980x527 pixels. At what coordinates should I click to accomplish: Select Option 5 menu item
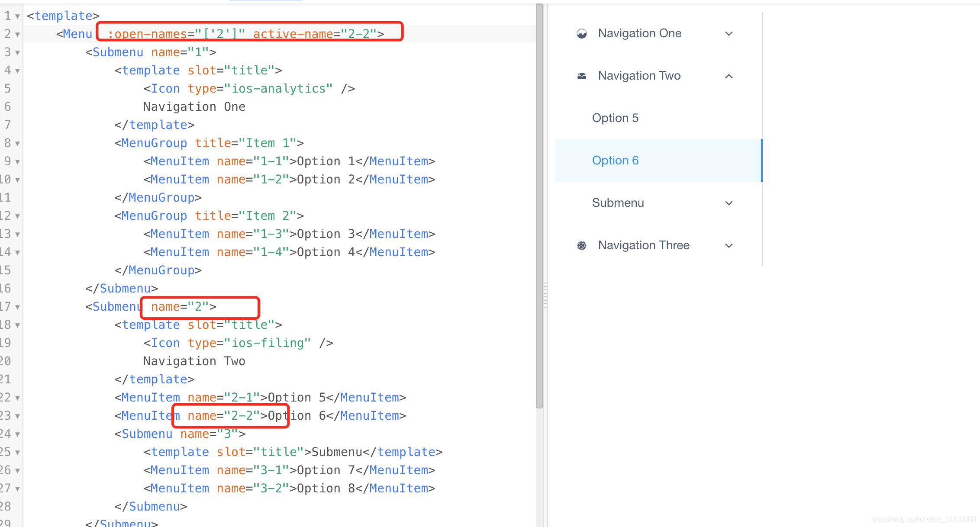(615, 118)
